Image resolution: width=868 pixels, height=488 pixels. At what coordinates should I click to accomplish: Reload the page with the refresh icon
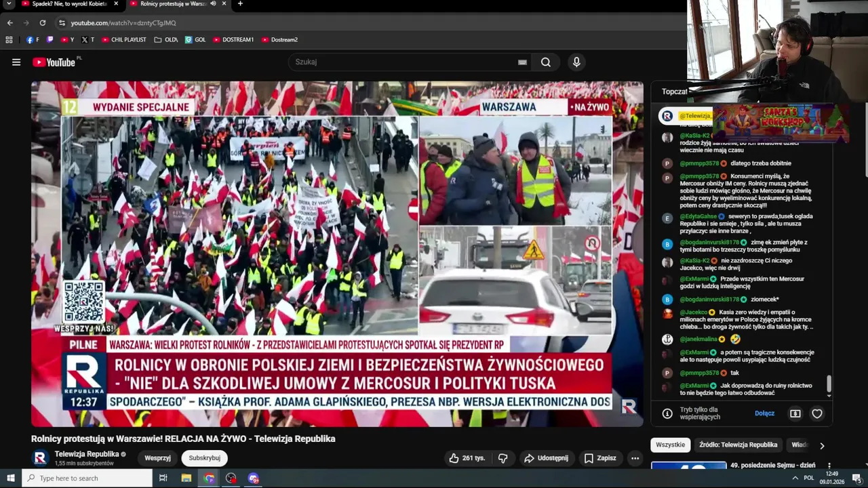42,22
